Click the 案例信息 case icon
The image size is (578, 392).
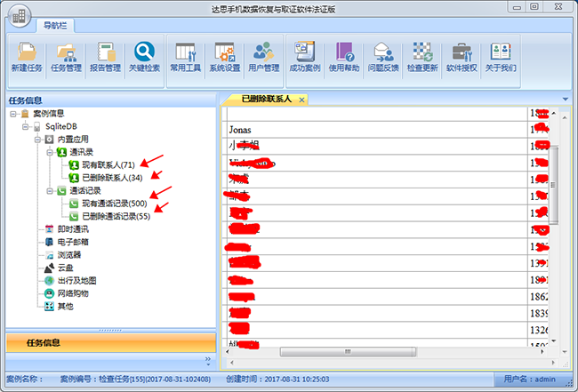[x=25, y=114]
